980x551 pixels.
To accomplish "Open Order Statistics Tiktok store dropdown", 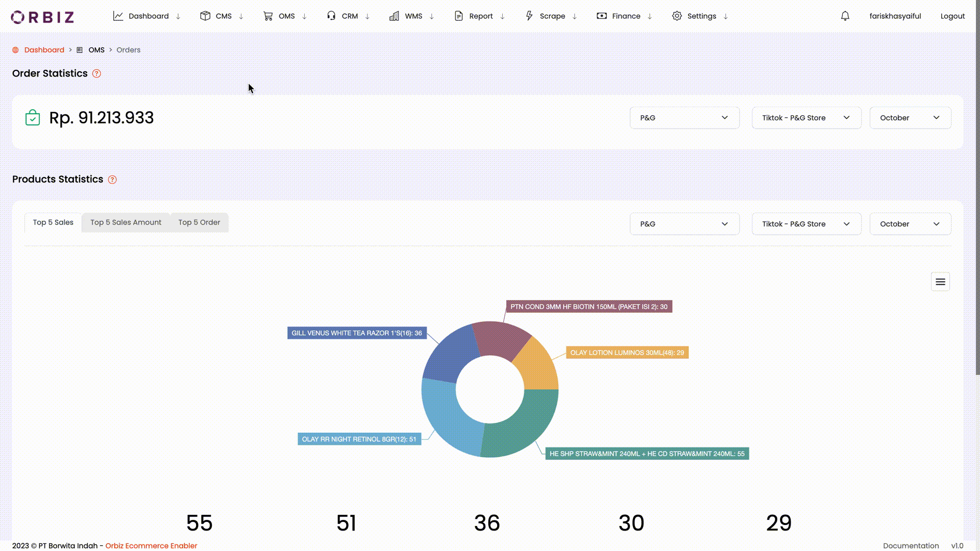I will [x=806, y=118].
